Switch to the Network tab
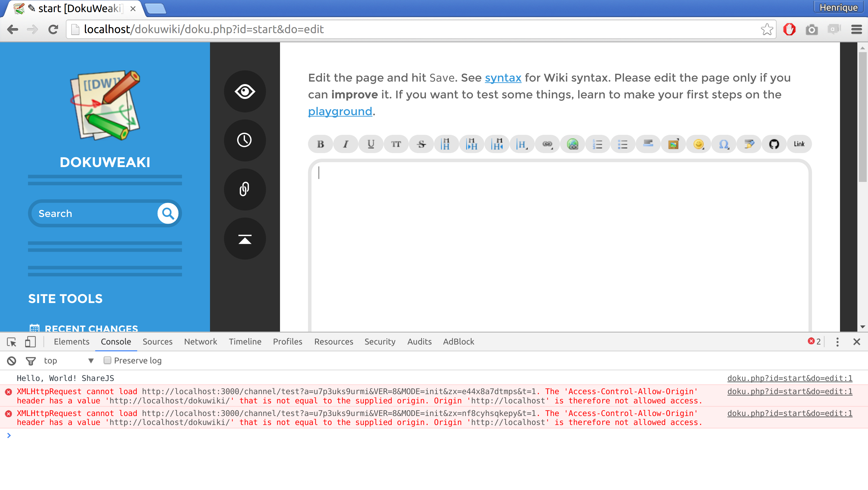Viewport: 868px width, 490px height. click(200, 342)
